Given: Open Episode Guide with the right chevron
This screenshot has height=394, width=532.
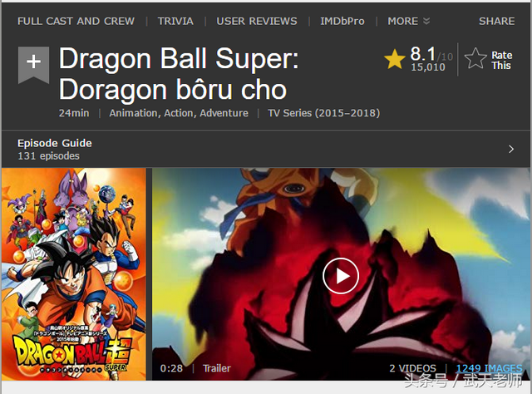Looking at the screenshot, I should click(511, 149).
